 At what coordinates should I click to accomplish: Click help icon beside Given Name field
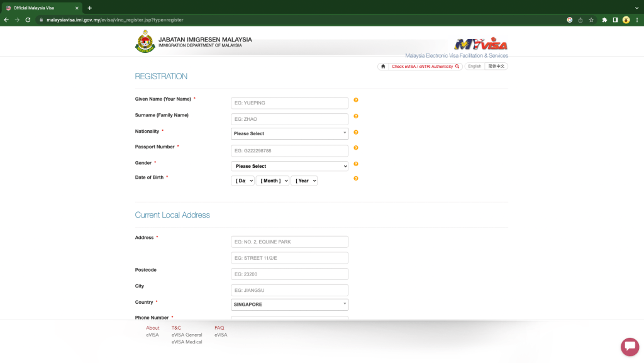pos(356,100)
